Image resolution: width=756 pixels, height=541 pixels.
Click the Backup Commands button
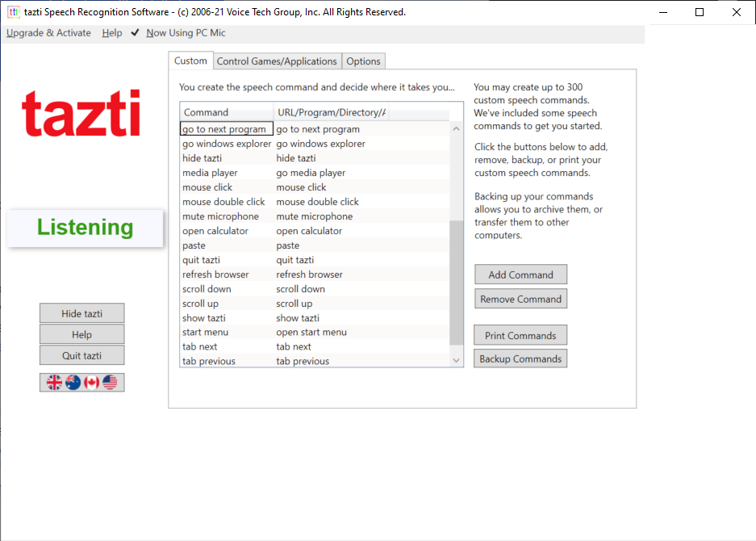[x=520, y=359]
